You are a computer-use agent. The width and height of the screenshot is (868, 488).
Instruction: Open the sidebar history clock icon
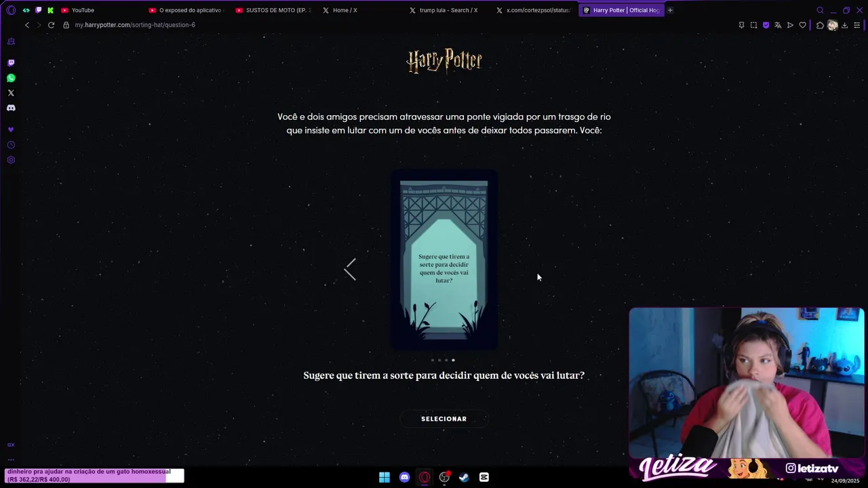click(x=11, y=145)
